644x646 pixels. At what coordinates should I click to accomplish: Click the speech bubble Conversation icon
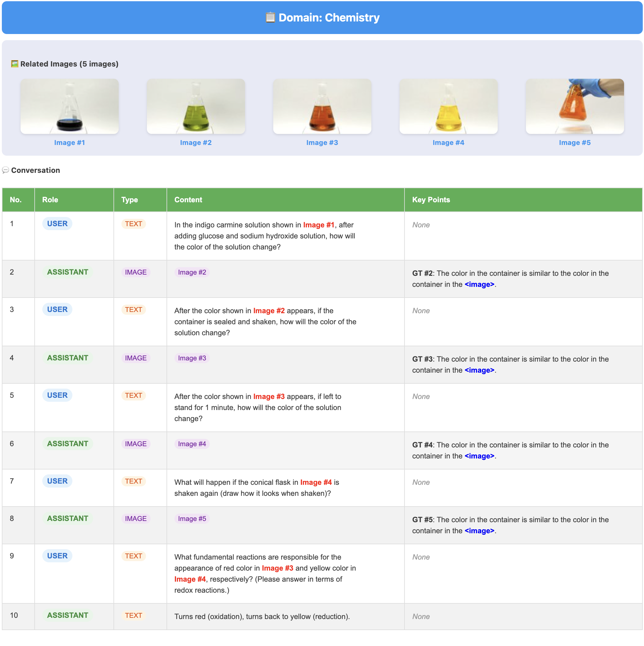pyautogui.click(x=5, y=170)
